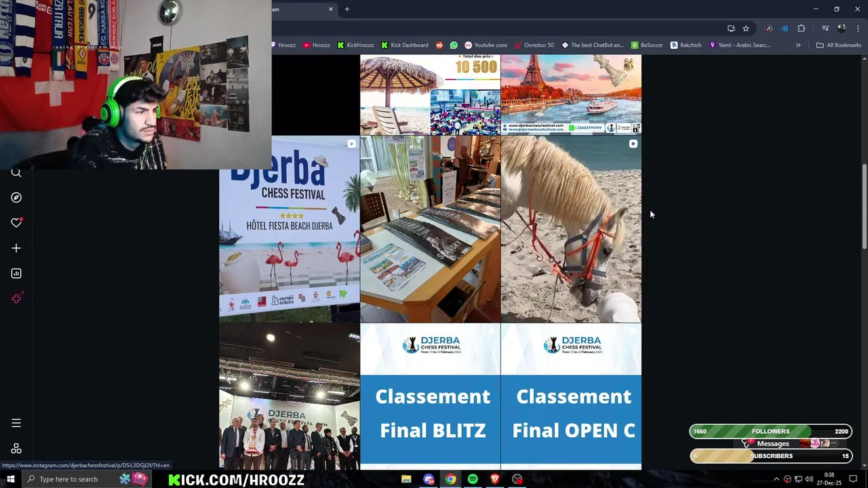Open Discord from the taskbar

(x=429, y=479)
